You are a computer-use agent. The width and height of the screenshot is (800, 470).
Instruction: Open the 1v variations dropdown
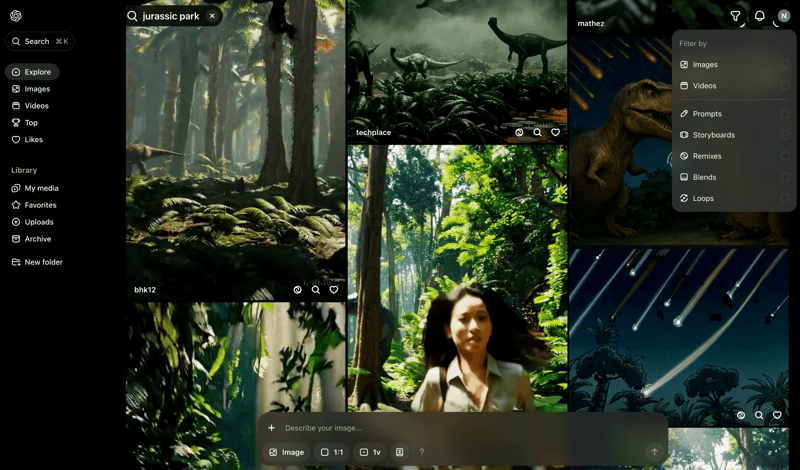[370, 452]
